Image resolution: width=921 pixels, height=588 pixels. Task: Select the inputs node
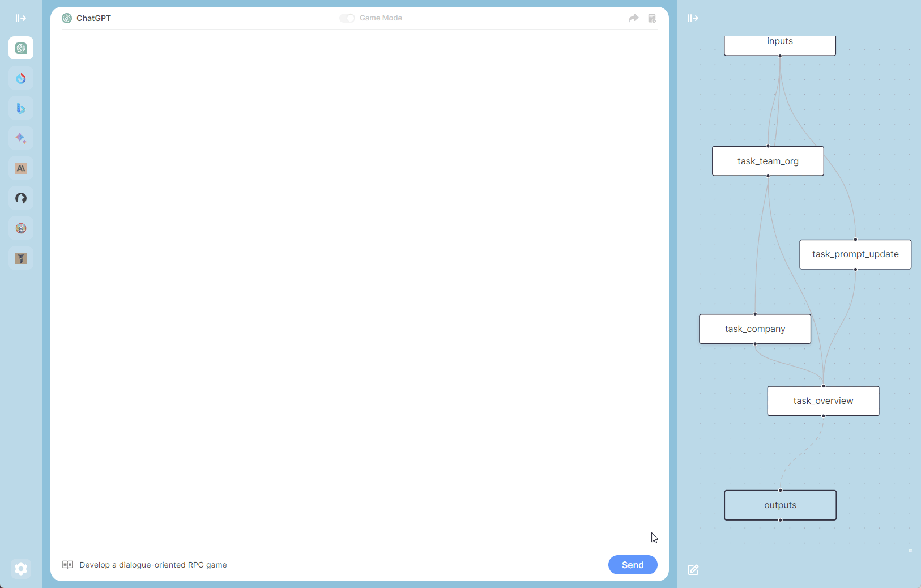click(x=780, y=45)
